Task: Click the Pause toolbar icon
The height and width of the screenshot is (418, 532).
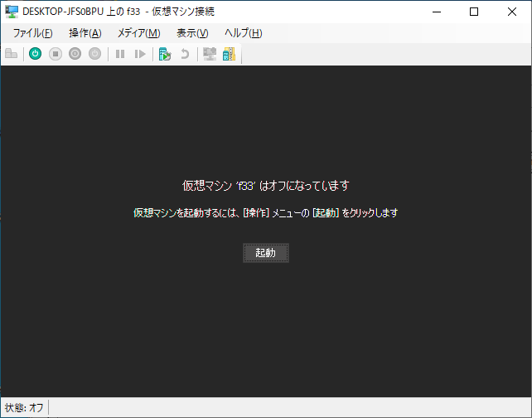Action: coord(120,54)
